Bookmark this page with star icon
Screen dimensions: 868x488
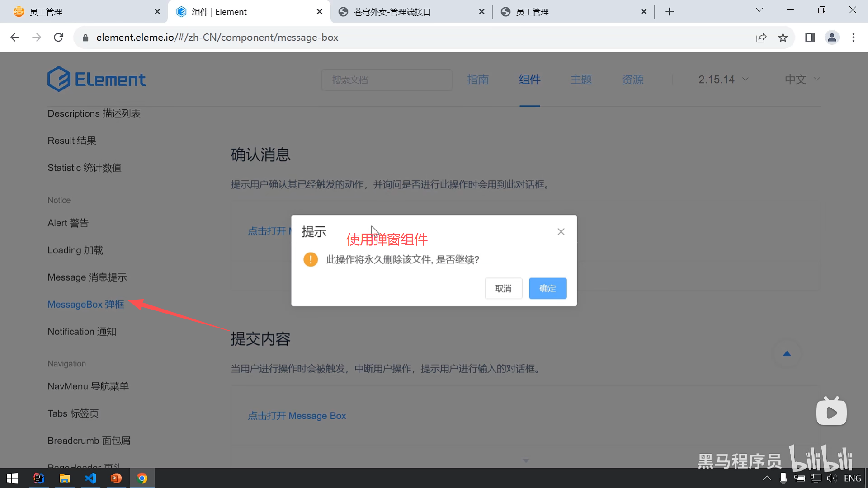coord(783,38)
